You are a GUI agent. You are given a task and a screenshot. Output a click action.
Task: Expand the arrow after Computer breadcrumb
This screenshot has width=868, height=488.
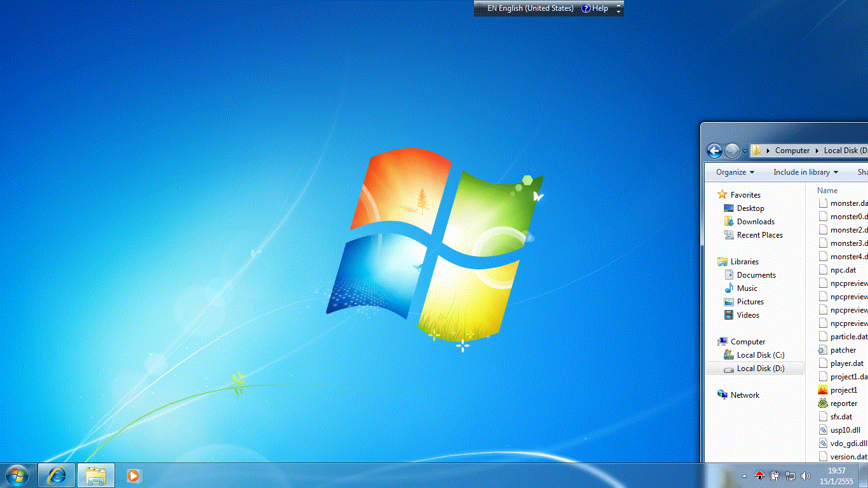click(817, 151)
